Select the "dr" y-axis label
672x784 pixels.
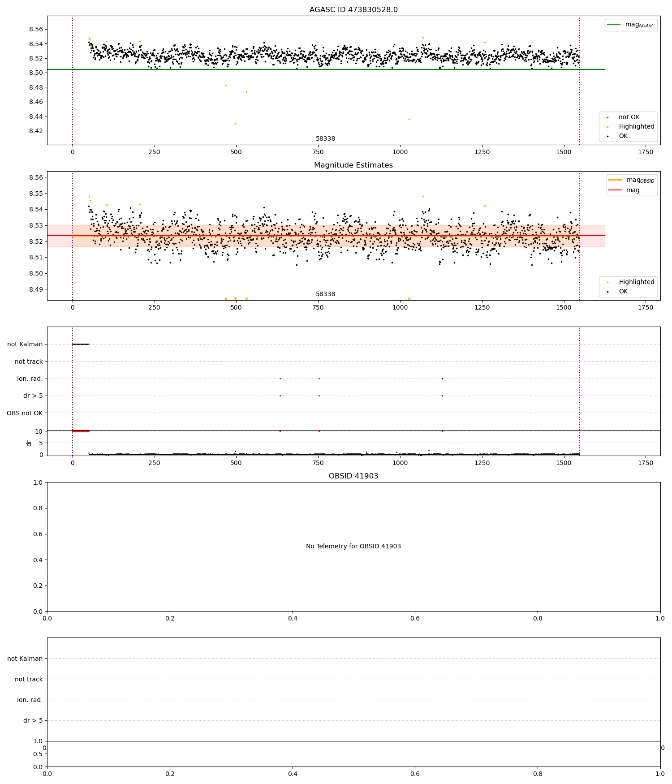[29, 443]
